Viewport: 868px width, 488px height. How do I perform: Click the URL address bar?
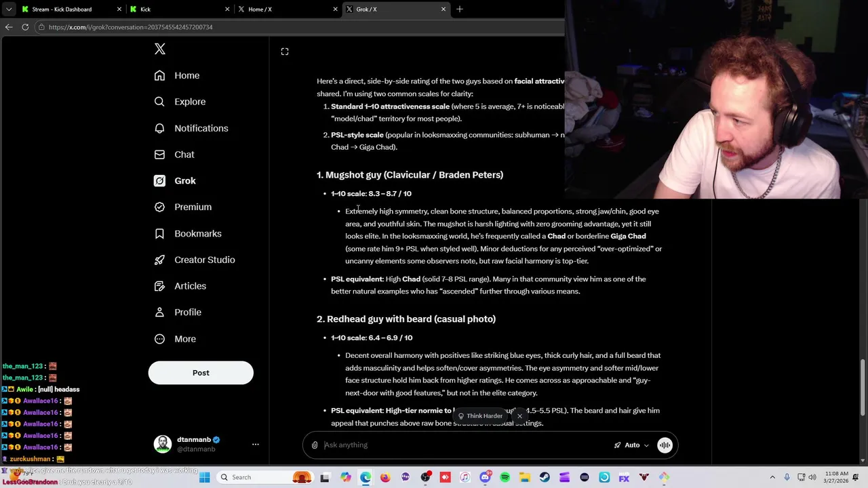click(298, 27)
